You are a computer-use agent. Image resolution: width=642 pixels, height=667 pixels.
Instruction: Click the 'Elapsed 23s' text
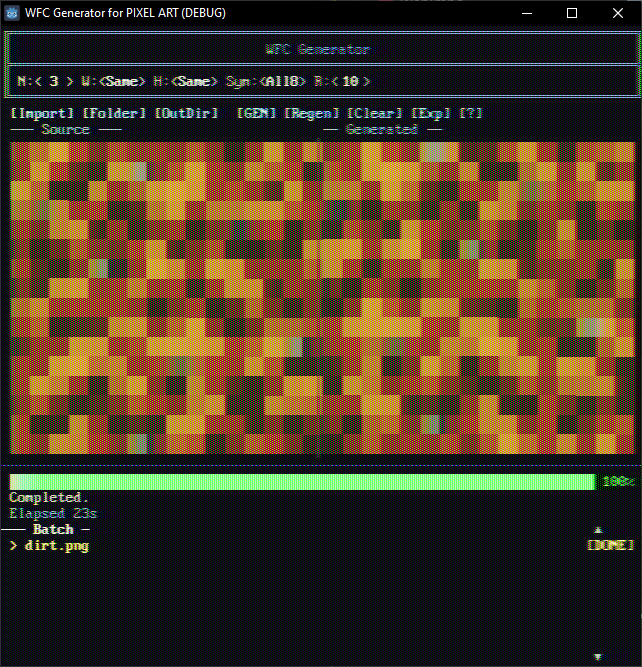[x=53, y=513]
